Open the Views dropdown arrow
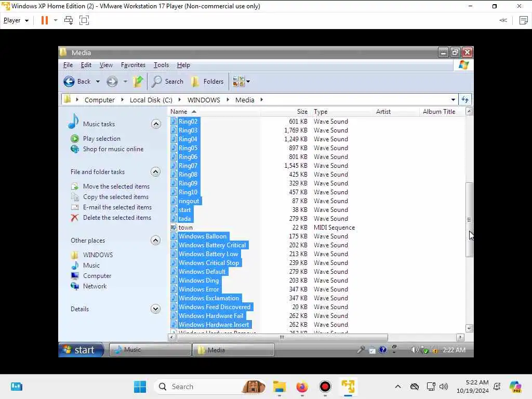Image resolution: width=532 pixels, height=399 pixels. 248,82
